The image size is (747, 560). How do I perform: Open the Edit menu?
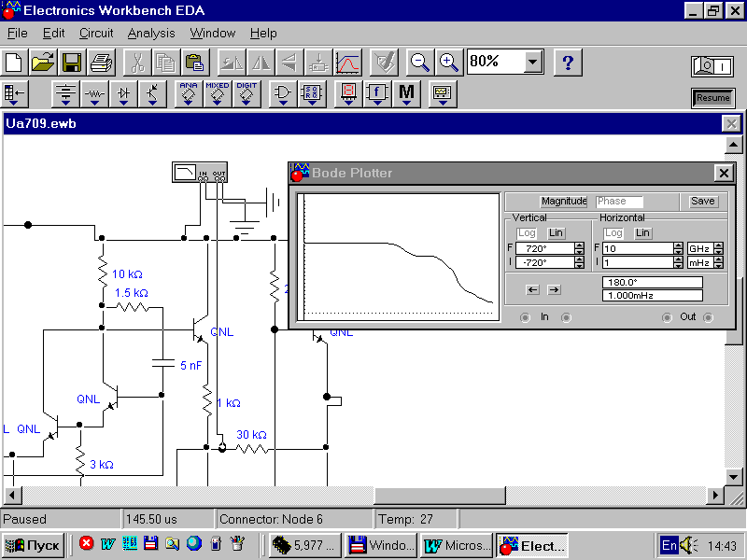(x=53, y=34)
